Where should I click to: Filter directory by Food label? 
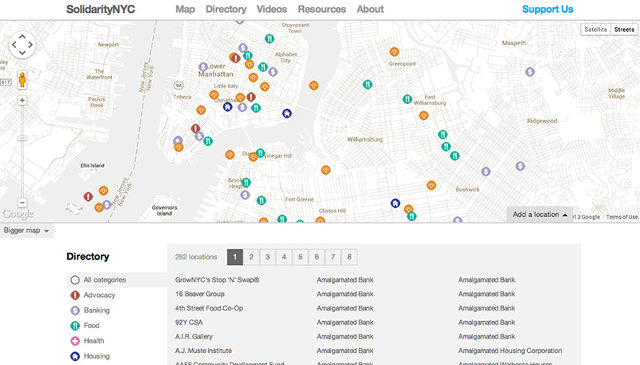(x=91, y=325)
